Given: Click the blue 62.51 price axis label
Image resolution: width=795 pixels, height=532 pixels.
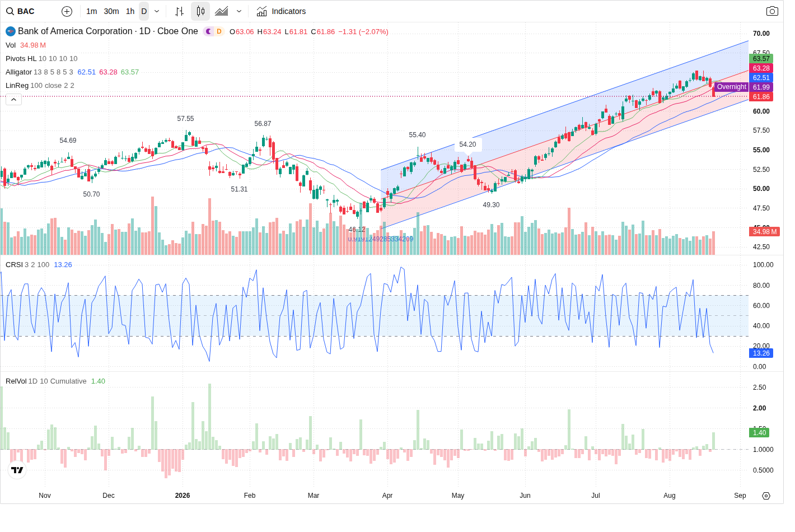Looking at the screenshot, I should tap(761, 78).
